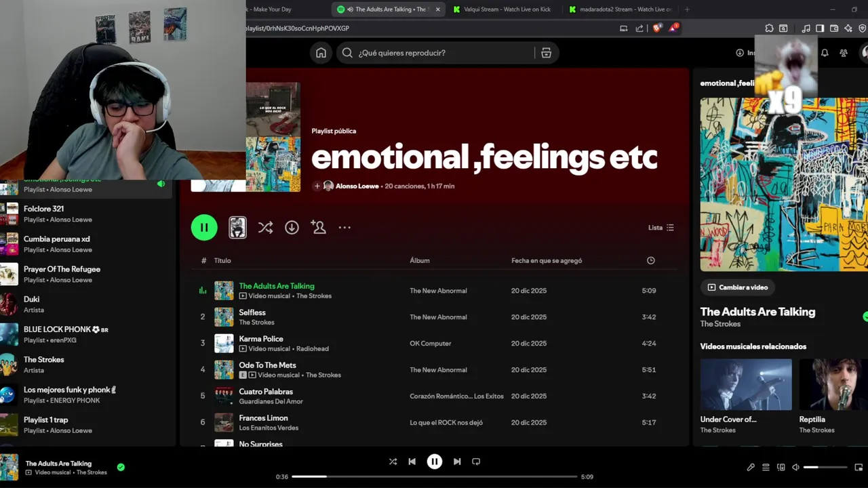
Task: Skip to the previous track in the player
Action: [x=412, y=462]
